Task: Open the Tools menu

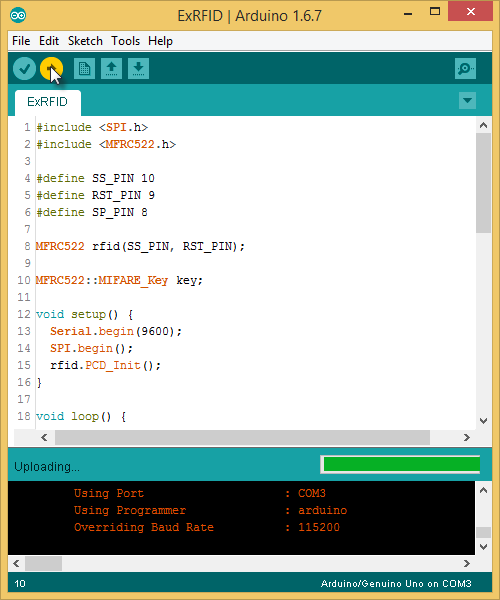Action: [125, 41]
